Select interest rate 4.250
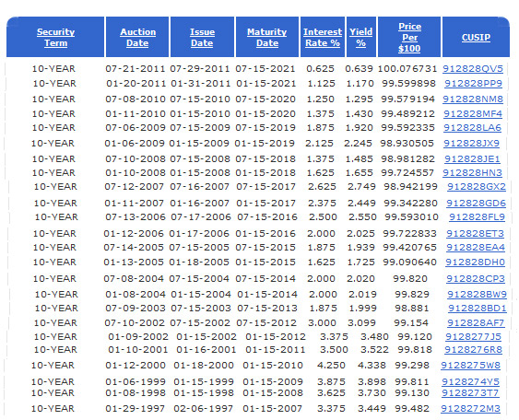 pos(331,365)
